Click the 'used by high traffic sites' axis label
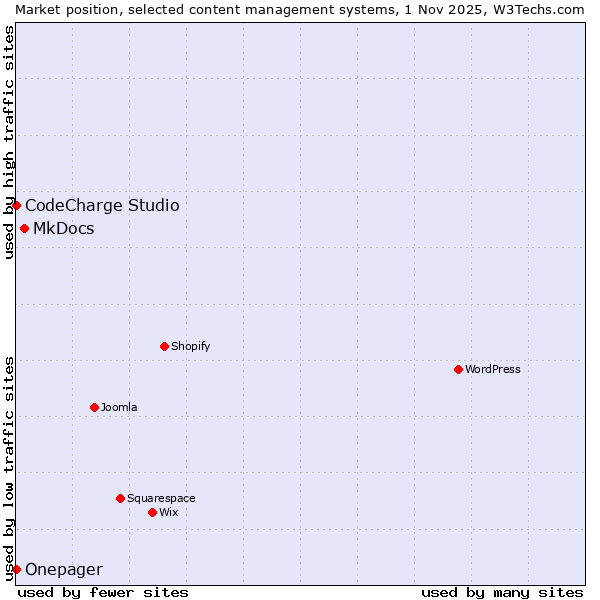 9,142
